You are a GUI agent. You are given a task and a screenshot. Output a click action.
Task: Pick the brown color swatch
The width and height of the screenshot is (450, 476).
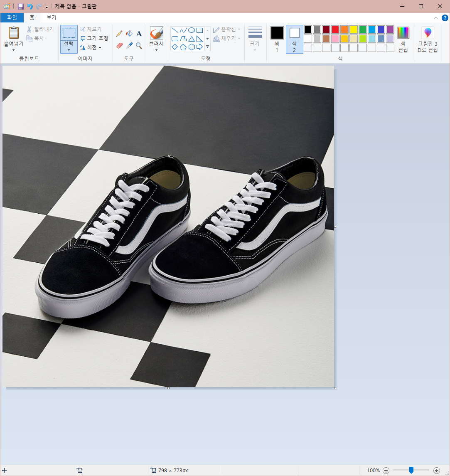(326, 39)
